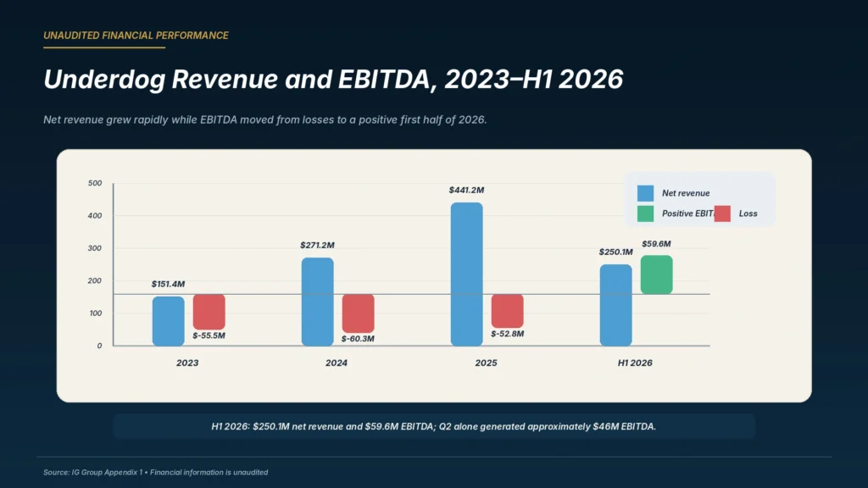
Task: Select the 2023 red EBITDA loss bar
Action: coord(209,312)
